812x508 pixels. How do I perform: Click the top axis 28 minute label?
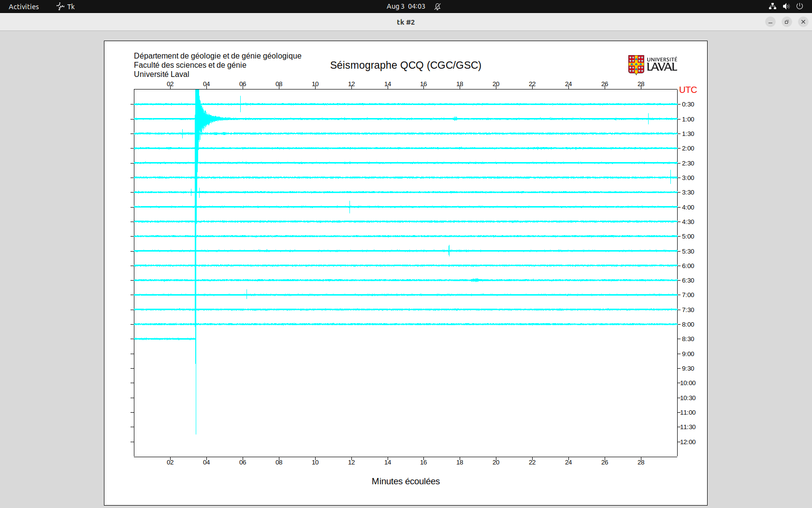[x=641, y=84]
